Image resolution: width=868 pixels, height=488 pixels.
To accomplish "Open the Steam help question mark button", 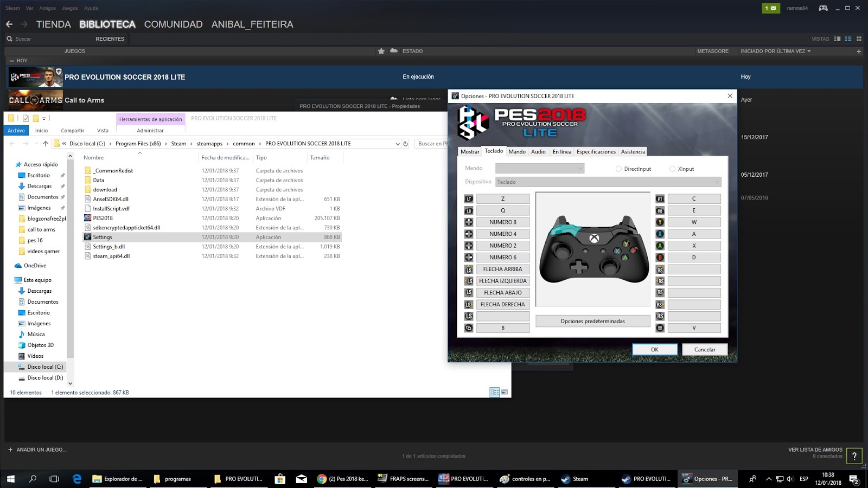I will [x=854, y=456].
